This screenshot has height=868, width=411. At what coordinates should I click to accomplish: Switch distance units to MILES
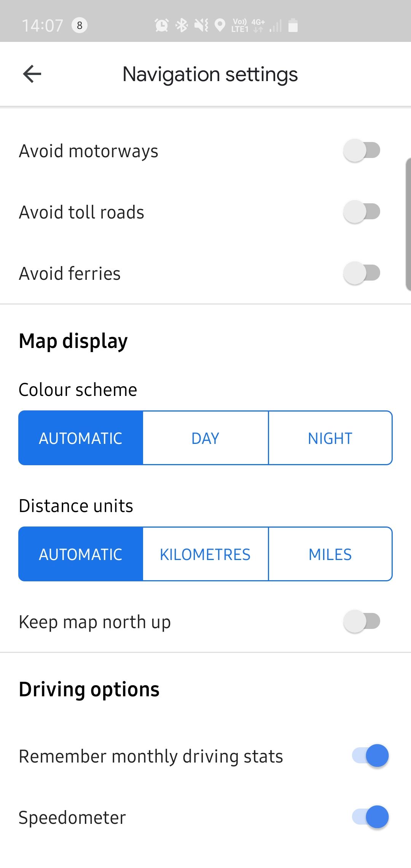(x=330, y=554)
